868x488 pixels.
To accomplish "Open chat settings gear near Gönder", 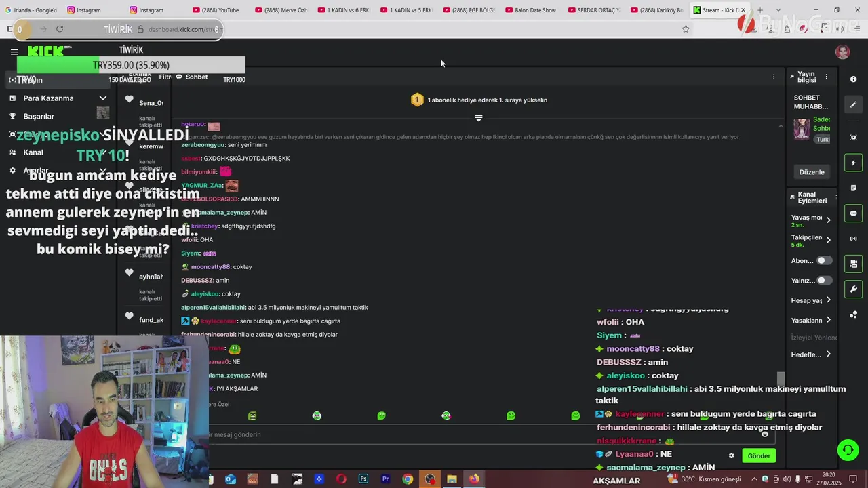I will tap(731, 455).
